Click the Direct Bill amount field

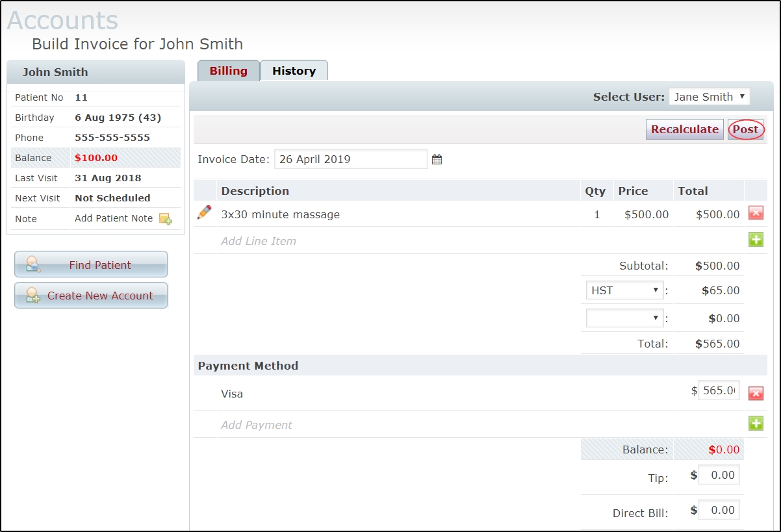click(x=719, y=510)
